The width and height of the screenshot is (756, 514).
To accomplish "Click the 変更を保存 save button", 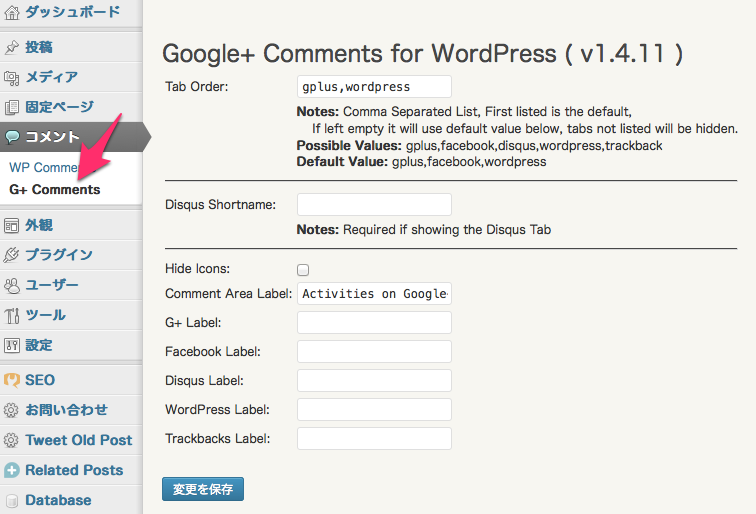I will click(203, 489).
